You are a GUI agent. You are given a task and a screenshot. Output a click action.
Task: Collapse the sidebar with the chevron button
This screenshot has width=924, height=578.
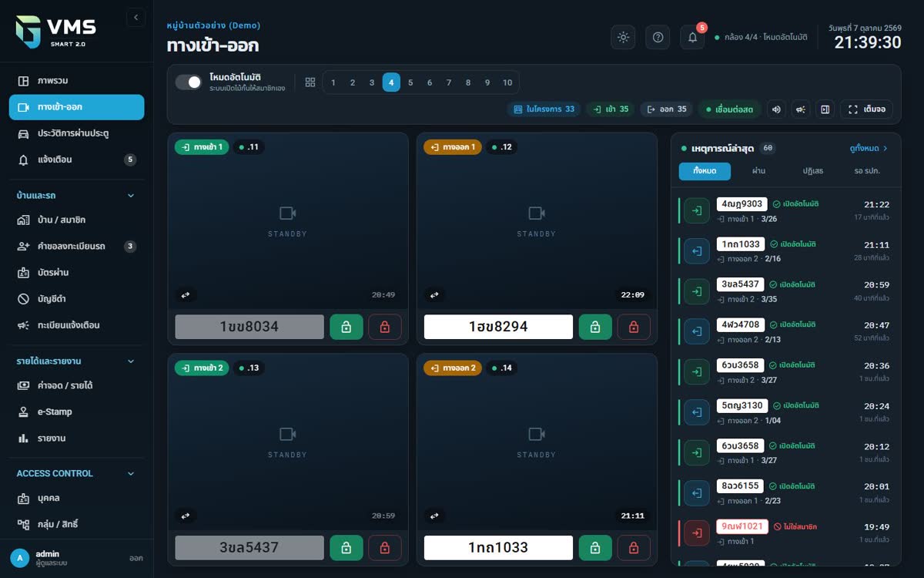(136, 17)
